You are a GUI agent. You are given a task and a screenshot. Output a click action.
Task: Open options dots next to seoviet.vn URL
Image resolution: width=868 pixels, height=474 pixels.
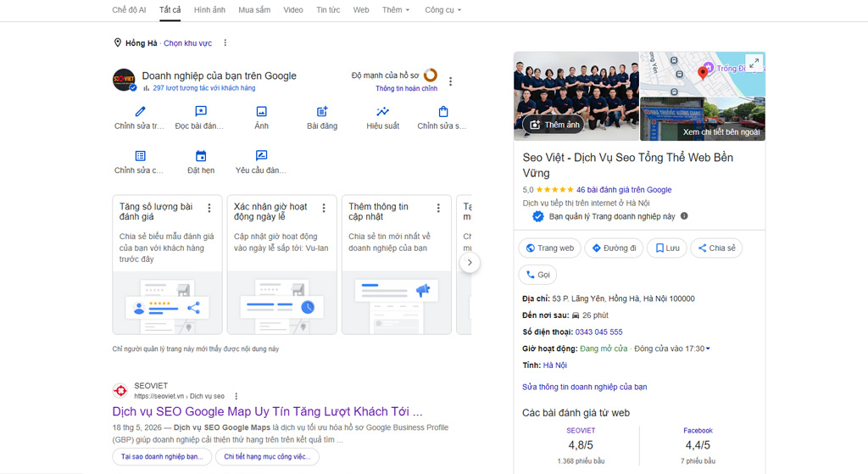click(236, 396)
